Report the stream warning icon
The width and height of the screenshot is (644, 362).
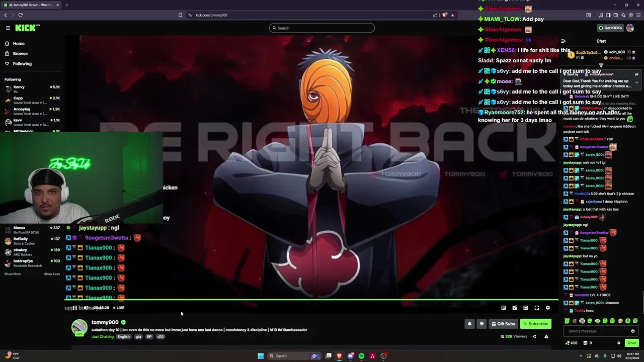(546, 336)
